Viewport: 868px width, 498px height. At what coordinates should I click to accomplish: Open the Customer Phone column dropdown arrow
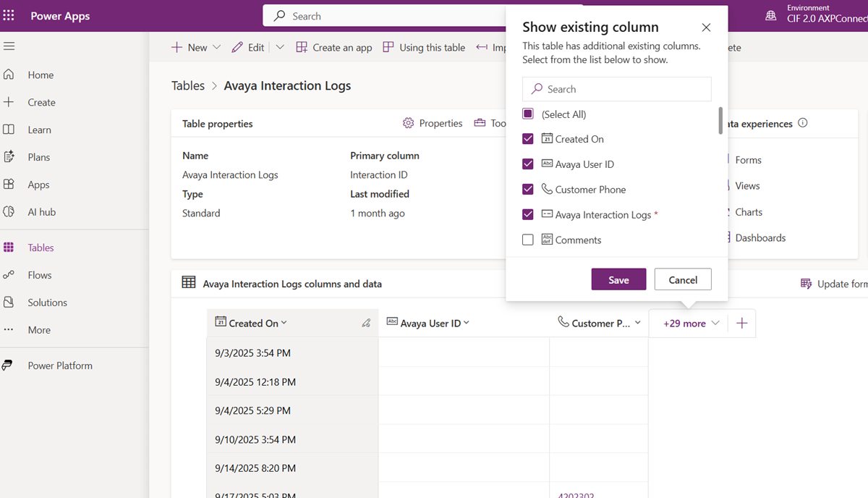pos(637,323)
